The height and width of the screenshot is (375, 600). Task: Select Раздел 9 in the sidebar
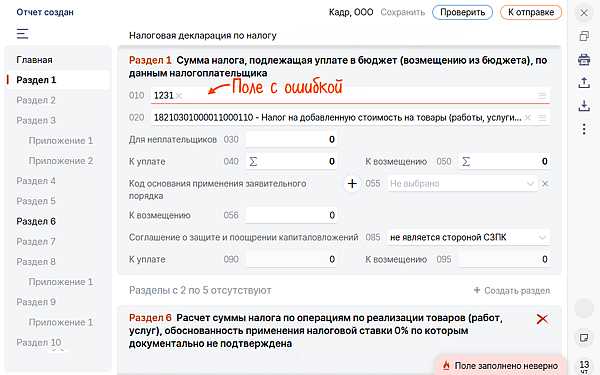pyautogui.click(x=36, y=302)
